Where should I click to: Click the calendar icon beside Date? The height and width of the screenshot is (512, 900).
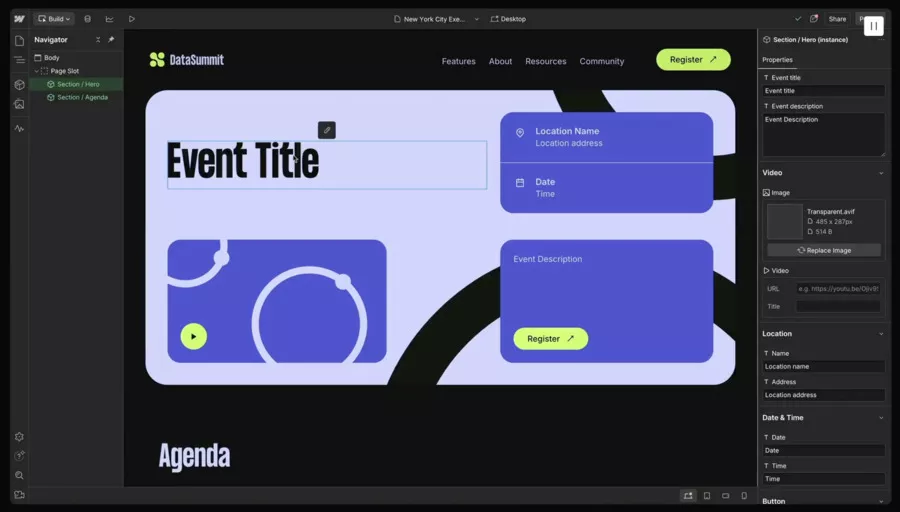pos(520,183)
